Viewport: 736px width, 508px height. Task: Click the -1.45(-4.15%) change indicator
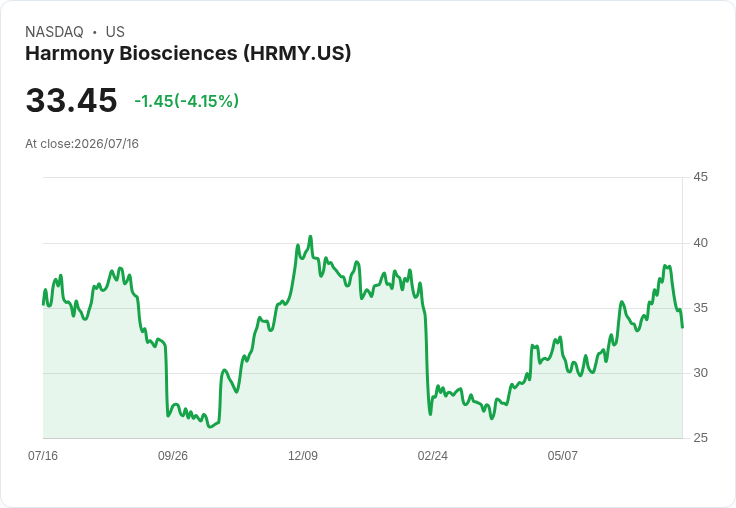pyautogui.click(x=186, y=101)
